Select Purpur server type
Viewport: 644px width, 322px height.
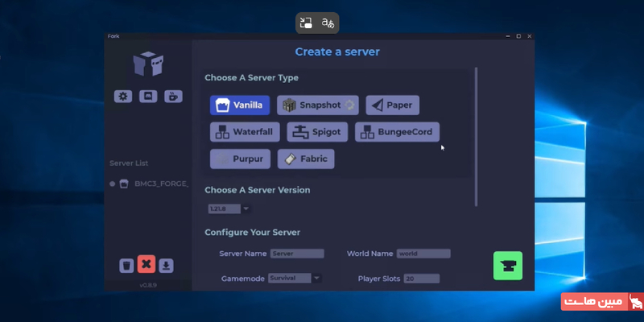pyautogui.click(x=240, y=159)
